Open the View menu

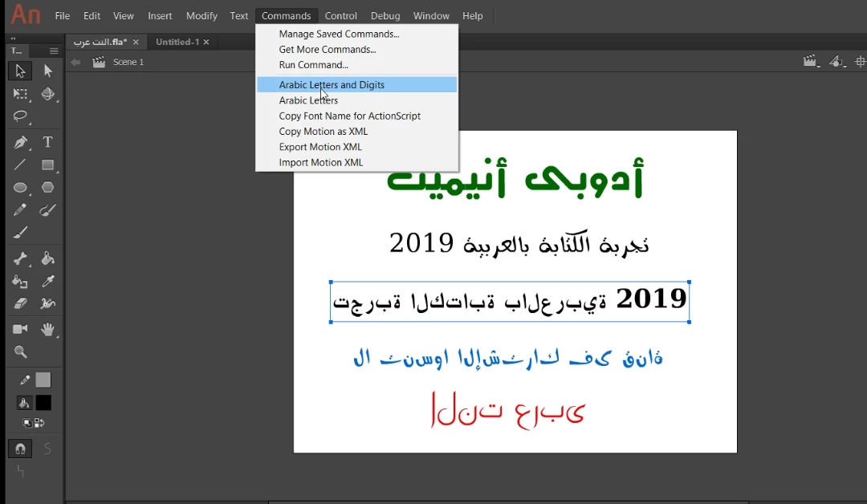coord(124,16)
